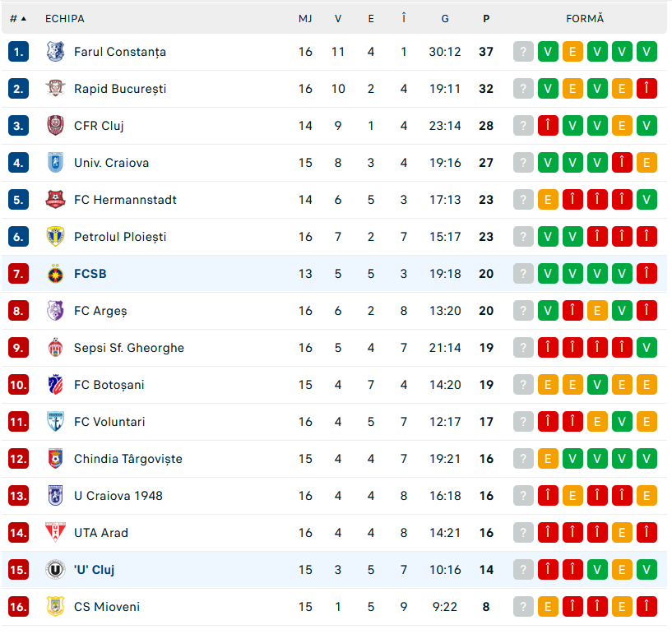Open the Univ. Craiova team link
Image resolution: width=672 pixels, height=634 pixels.
[x=111, y=163]
